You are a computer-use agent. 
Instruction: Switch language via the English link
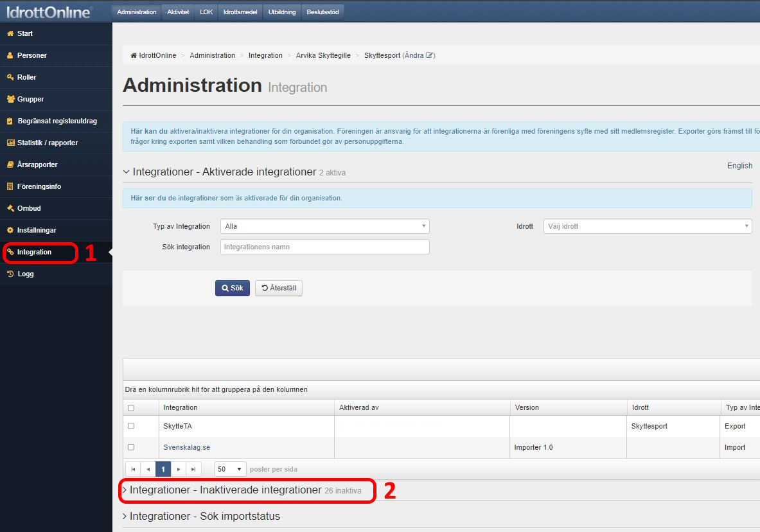[739, 165]
